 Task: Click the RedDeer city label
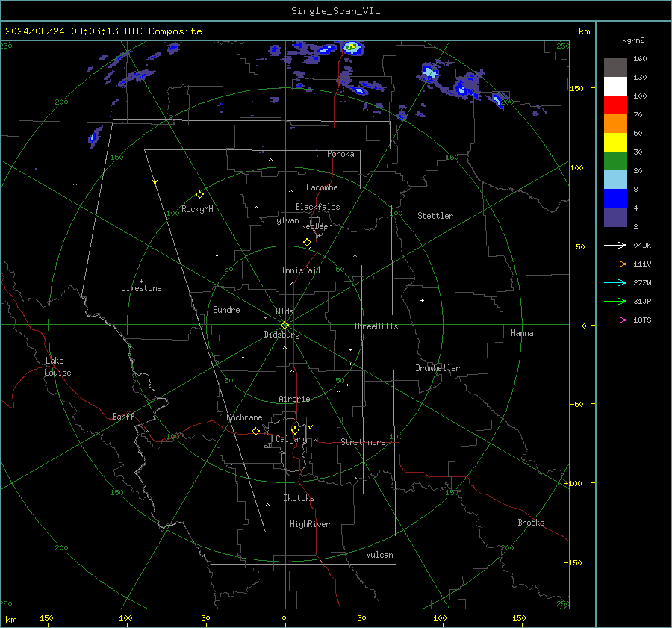click(x=317, y=226)
